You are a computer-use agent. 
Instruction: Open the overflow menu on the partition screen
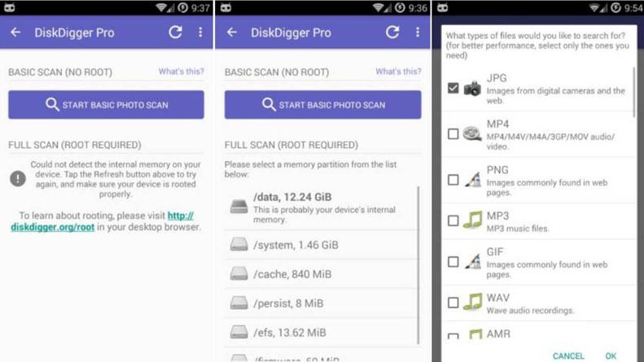417,33
